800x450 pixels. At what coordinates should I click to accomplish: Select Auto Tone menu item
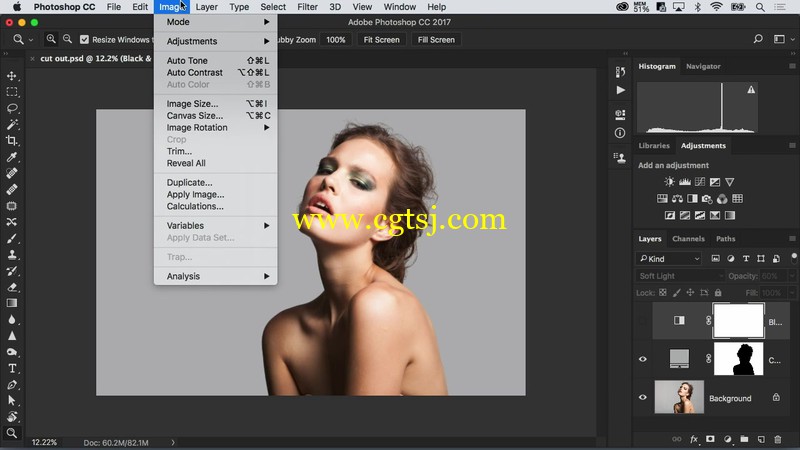tap(216, 61)
